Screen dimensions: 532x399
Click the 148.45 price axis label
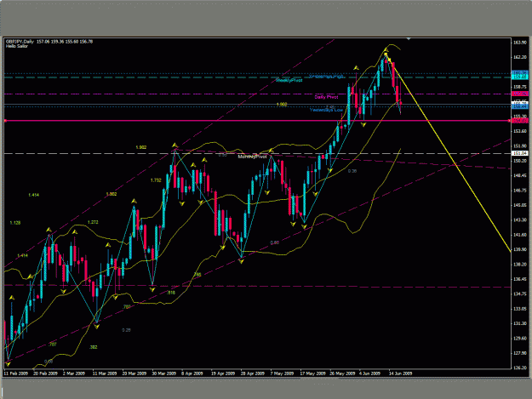520,175
